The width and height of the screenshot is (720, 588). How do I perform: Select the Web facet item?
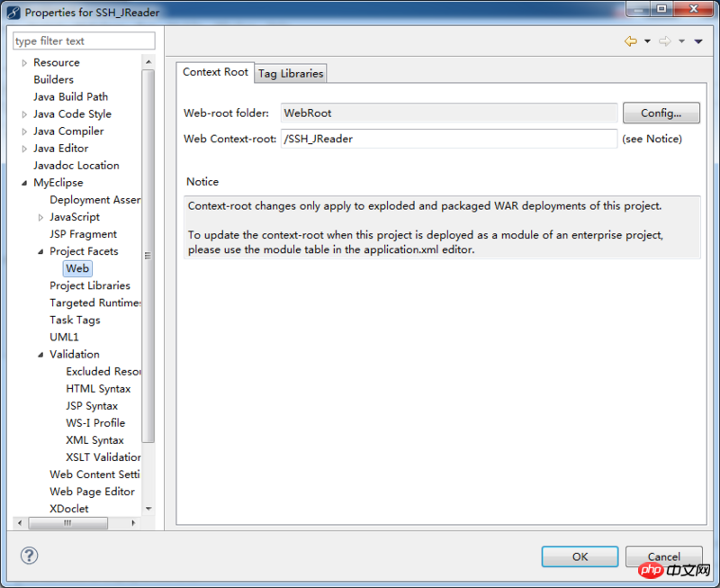77,268
